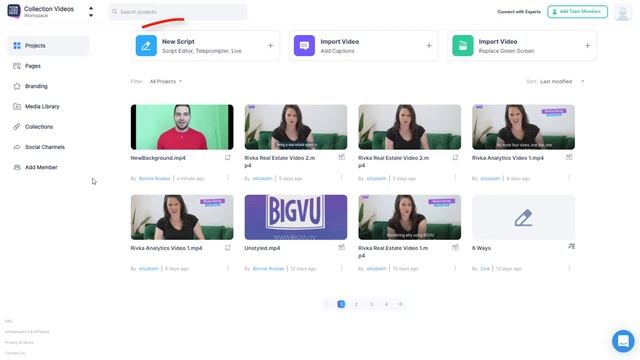Click the icon beside Rivka Real Estate Video 1.mp4
The image size is (640, 360).
point(456,247)
